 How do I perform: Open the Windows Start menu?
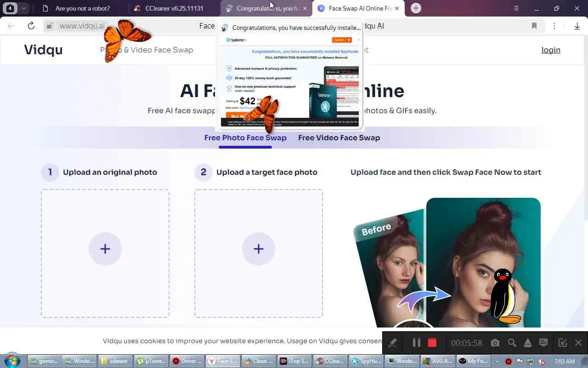11,361
